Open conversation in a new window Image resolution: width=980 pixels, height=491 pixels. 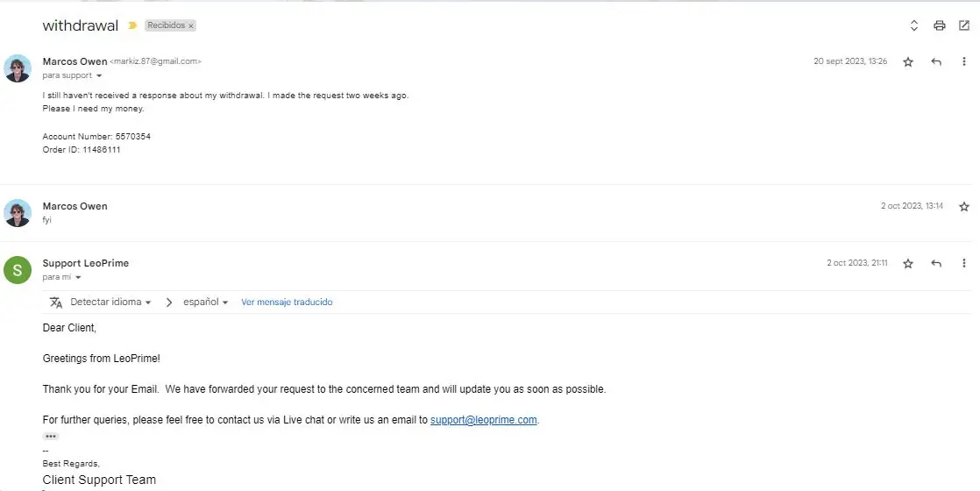964,25
